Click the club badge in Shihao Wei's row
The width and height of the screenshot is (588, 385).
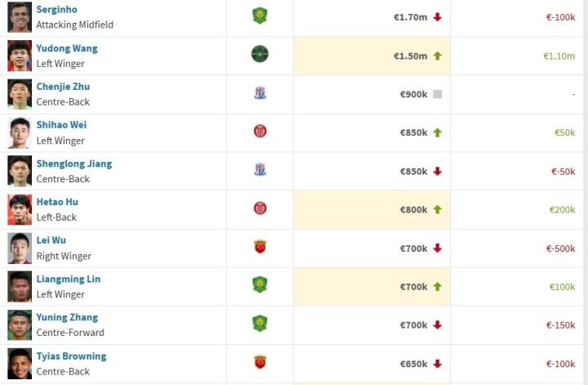pos(260,132)
